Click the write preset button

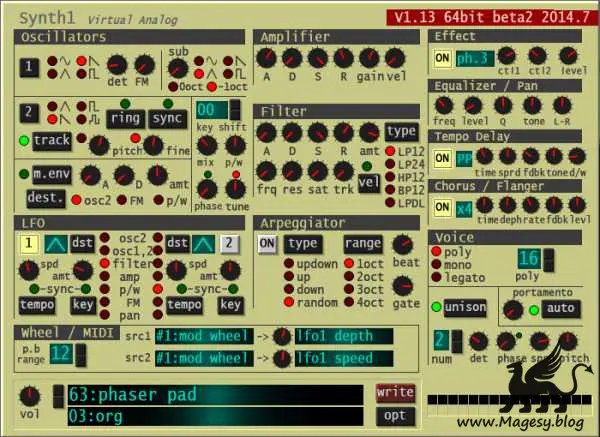(x=395, y=393)
